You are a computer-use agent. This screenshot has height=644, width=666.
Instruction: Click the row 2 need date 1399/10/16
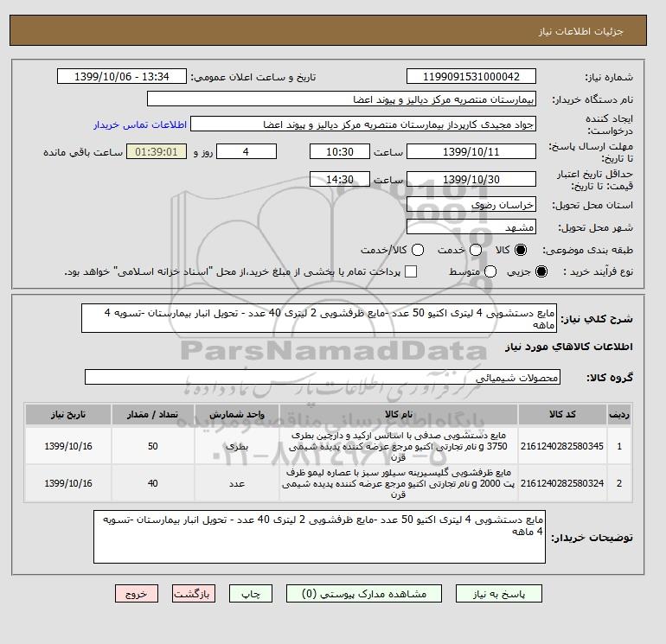point(68,483)
